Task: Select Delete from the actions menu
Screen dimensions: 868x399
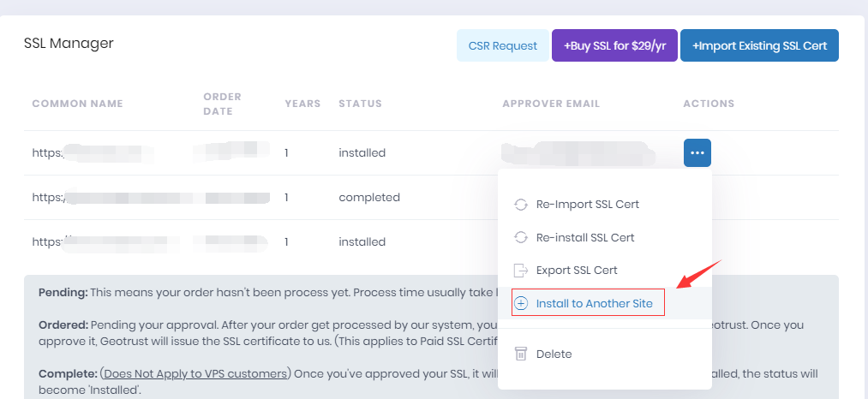Action: 554,354
